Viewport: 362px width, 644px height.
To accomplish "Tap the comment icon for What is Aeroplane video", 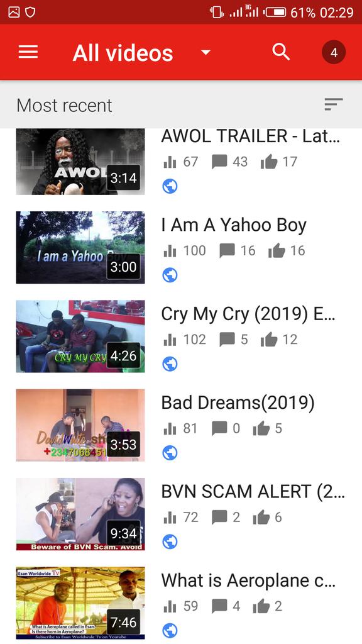I will click(x=219, y=606).
